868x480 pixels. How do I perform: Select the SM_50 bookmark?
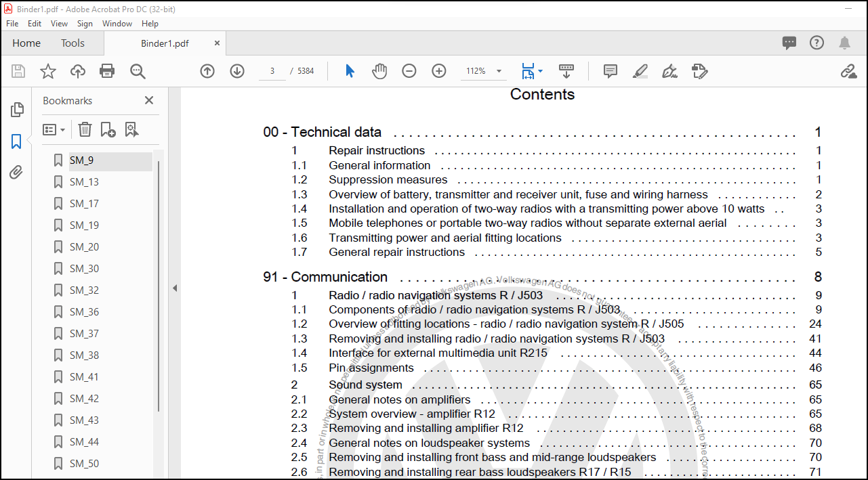[x=84, y=464]
